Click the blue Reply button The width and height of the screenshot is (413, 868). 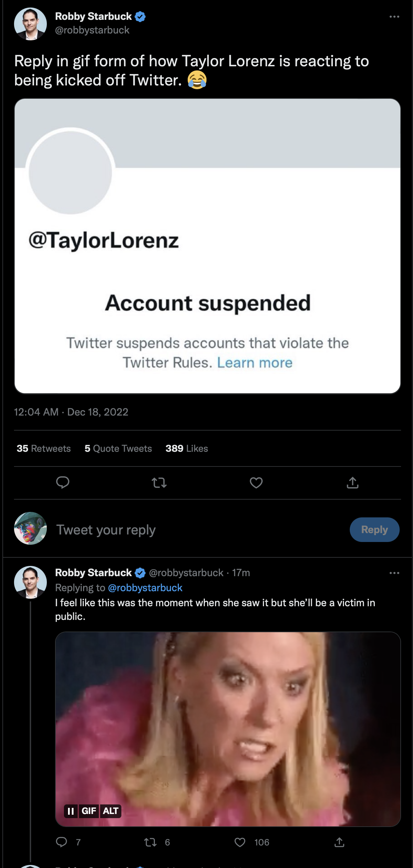click(x=374, y=530)
